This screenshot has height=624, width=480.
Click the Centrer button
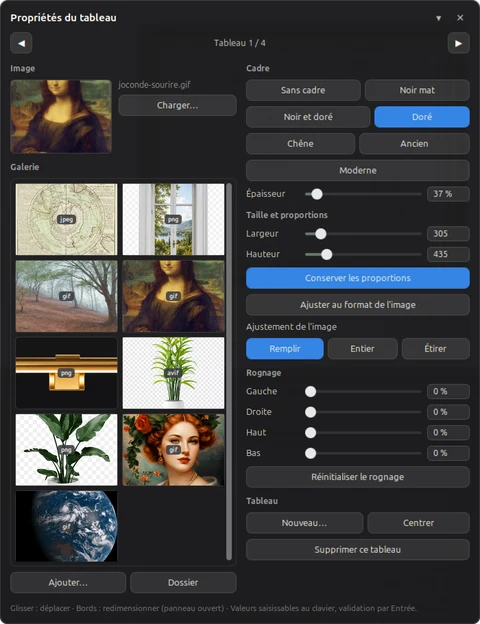[x=419, y=523]
